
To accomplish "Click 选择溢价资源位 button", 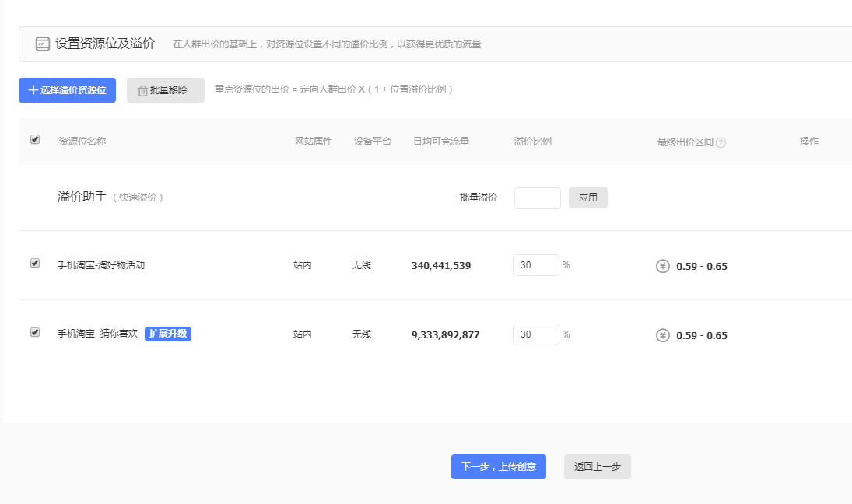I will click(67, 90).
